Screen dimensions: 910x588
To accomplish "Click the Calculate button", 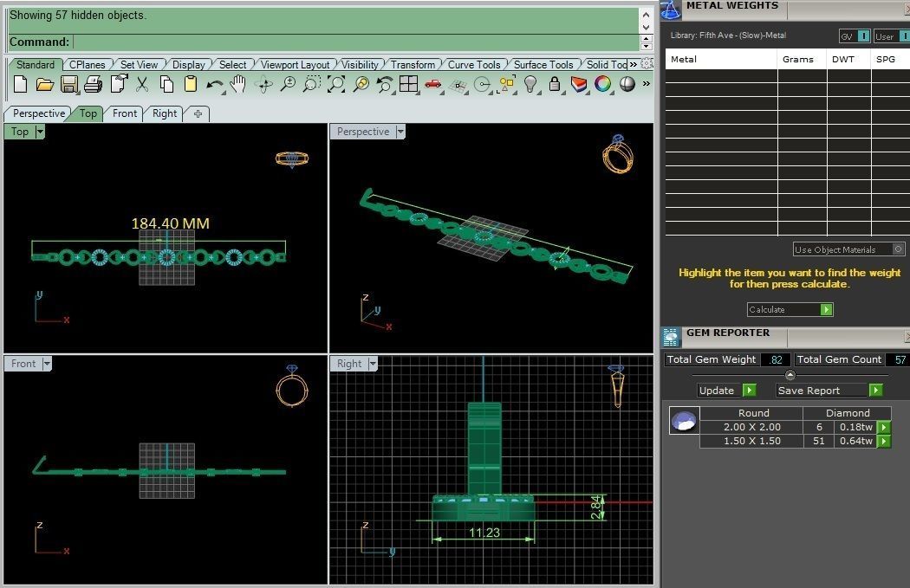I will point(790,310).
